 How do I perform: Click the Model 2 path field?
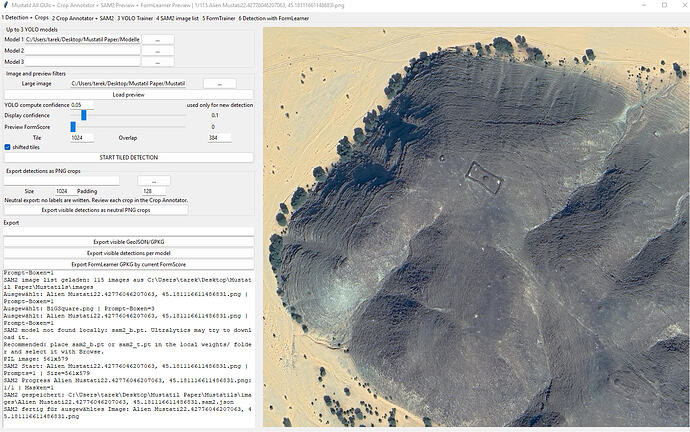click(83, 51)
